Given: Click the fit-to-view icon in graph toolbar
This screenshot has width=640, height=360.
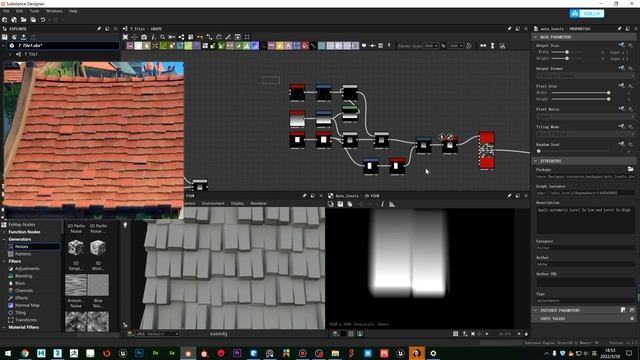Looking at the screenshot, I should pos(125,37).
